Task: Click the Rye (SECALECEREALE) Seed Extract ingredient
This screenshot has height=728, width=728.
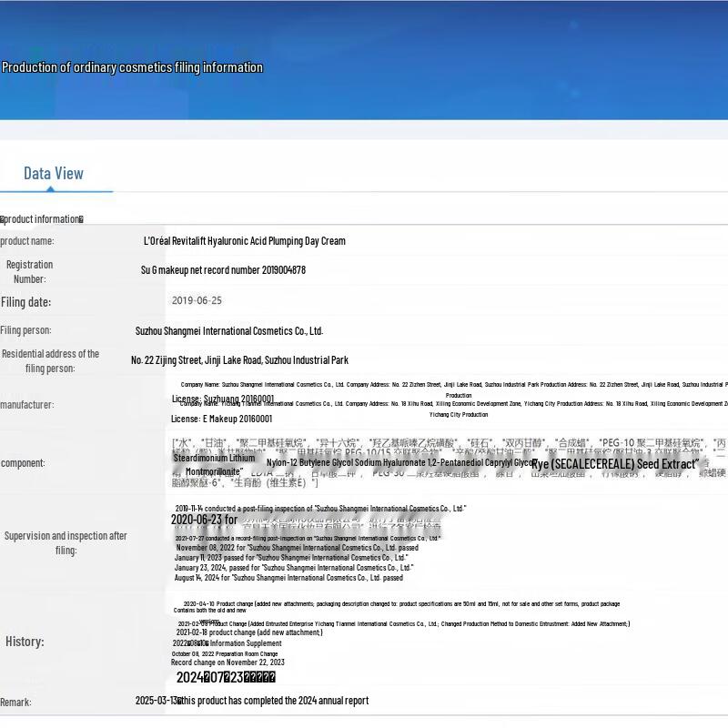Action: click(615, 464)
